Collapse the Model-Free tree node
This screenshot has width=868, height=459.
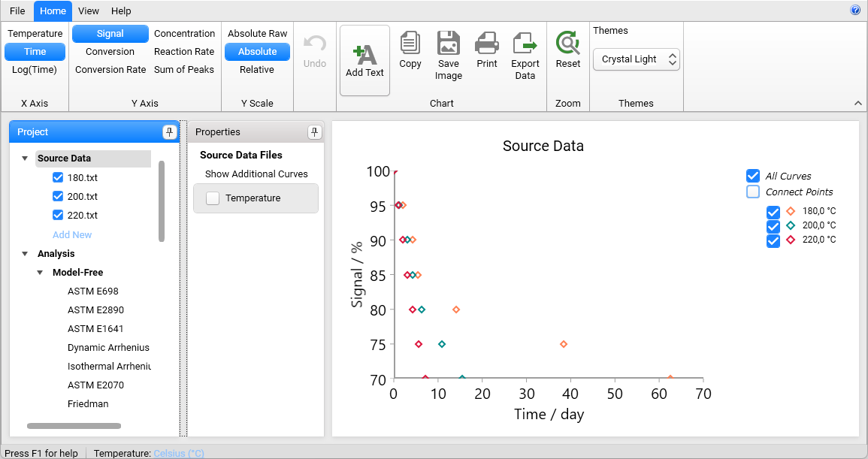(40, 273)
